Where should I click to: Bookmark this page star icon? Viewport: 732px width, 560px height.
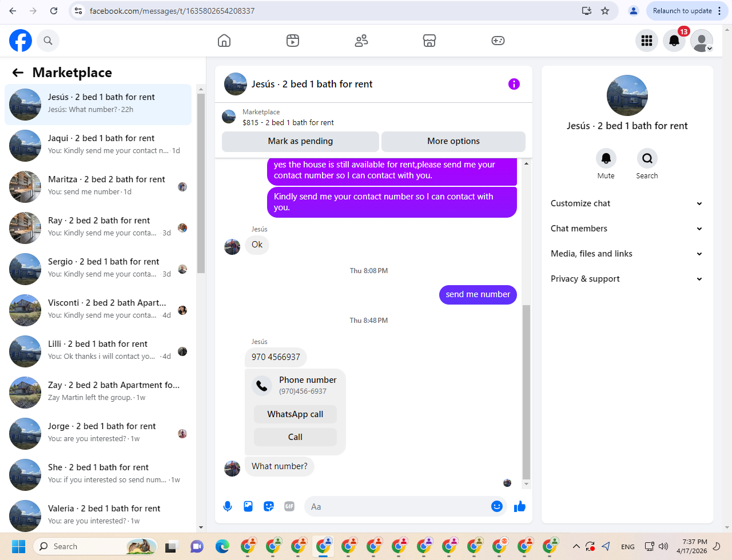pos(605,11)
